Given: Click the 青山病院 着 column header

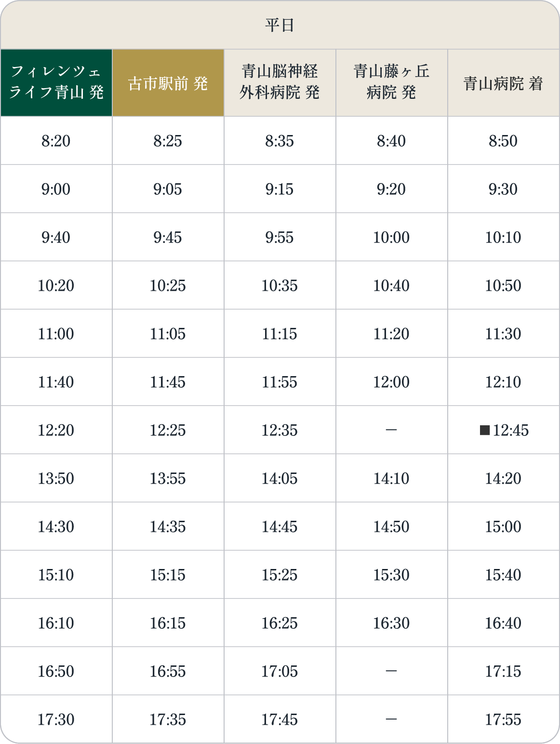Looking at the screenshot, I should [504, 82].
